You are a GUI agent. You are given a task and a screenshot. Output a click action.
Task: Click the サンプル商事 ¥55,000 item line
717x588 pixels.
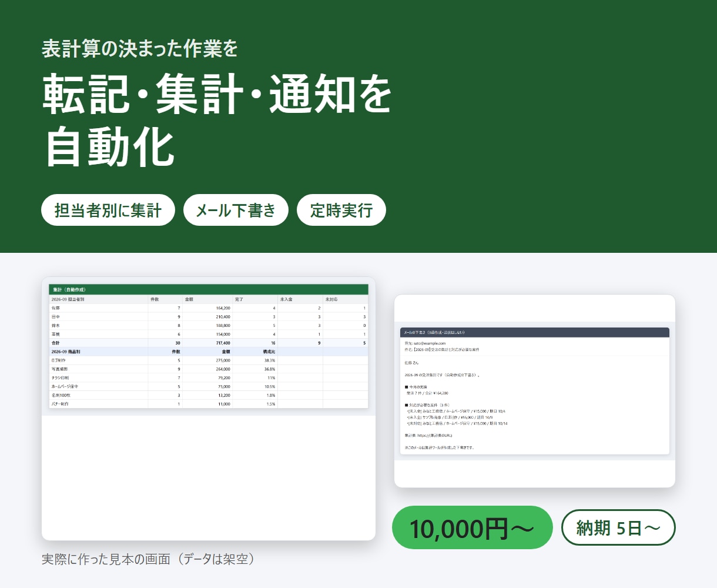coord(450,417)
